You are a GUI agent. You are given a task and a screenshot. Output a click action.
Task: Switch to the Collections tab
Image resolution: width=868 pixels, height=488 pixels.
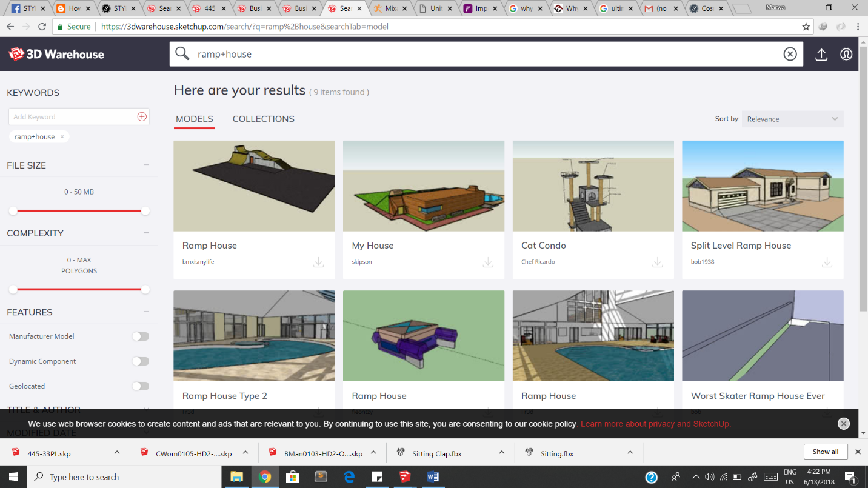[x=264, y=119]
